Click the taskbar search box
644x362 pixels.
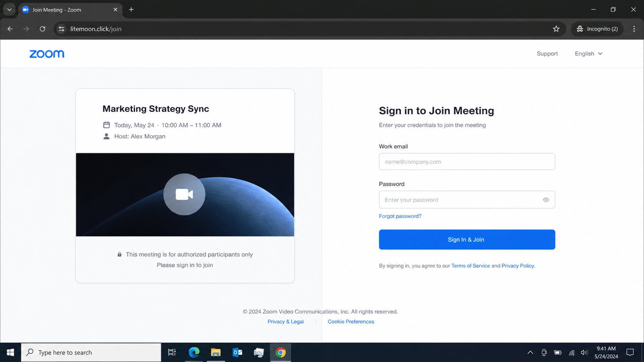click(91, 352)
